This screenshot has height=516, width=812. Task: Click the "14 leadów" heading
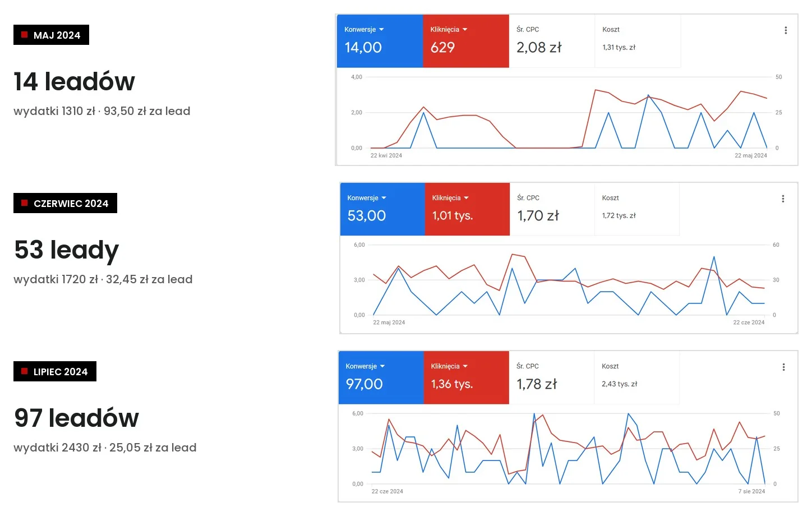click(x=74, y=82)
